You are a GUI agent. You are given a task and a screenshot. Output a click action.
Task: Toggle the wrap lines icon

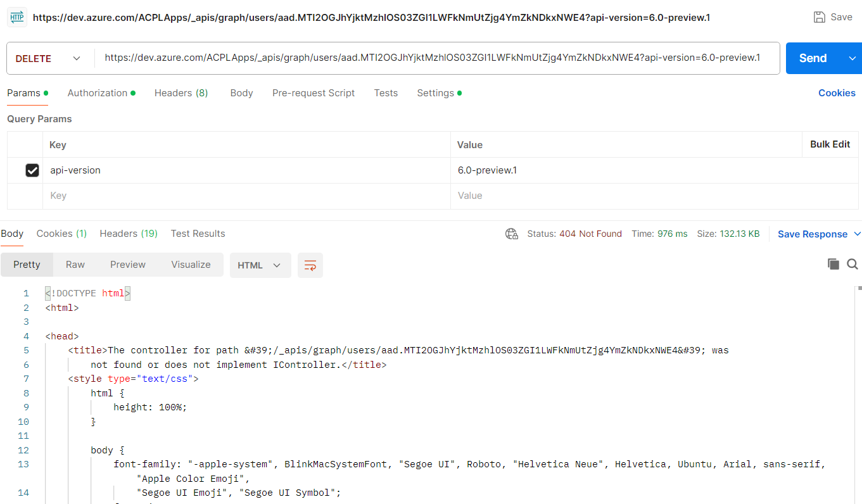(x=310, y=265)
